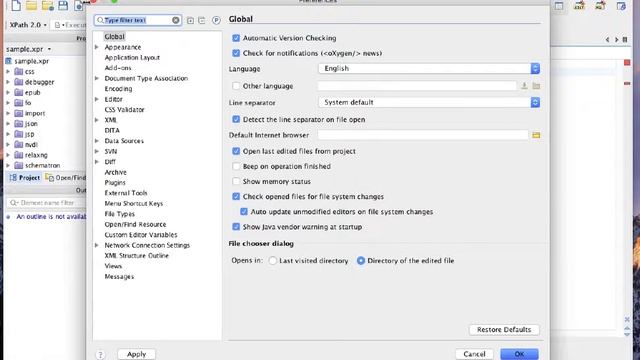Image resolution: width=640 pixels, height=360 pixels.
Task: Click the XQuery debugger perspective icon
Action: pos(600,6)
